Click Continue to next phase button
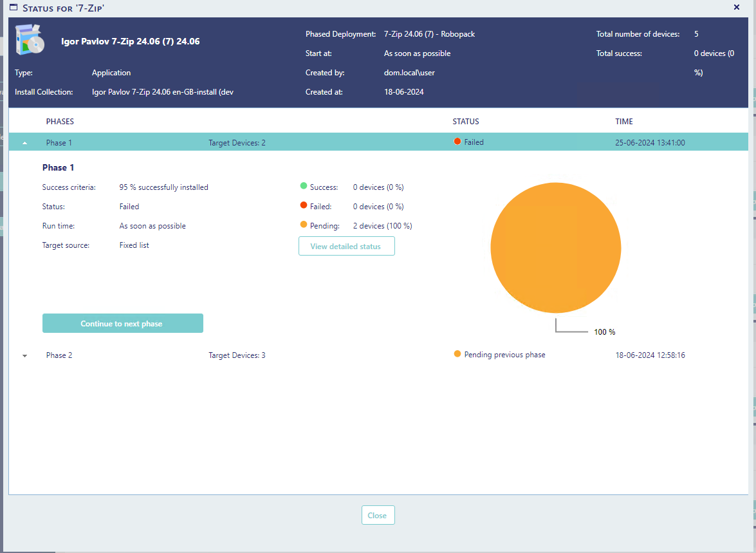756x553 pixels. point(123,323)
